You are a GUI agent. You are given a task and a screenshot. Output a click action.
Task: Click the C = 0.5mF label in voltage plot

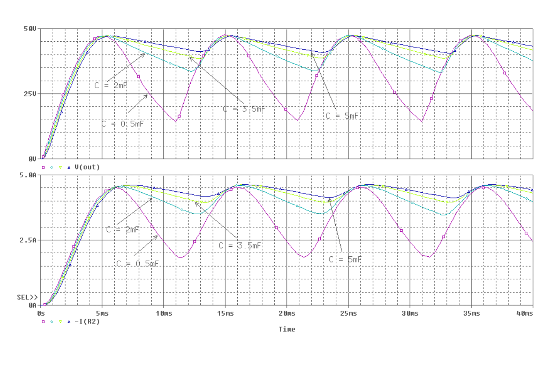point(123,124)
